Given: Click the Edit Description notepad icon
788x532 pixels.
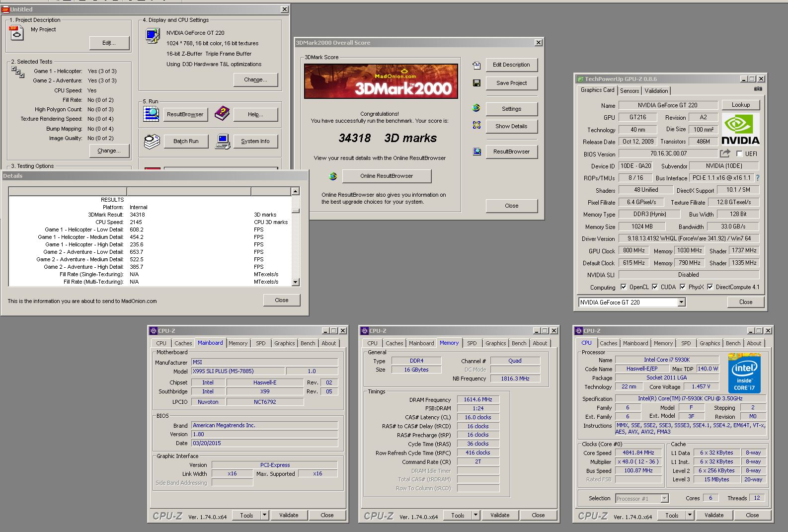Looking at the screenshot, I should [476, 65].
